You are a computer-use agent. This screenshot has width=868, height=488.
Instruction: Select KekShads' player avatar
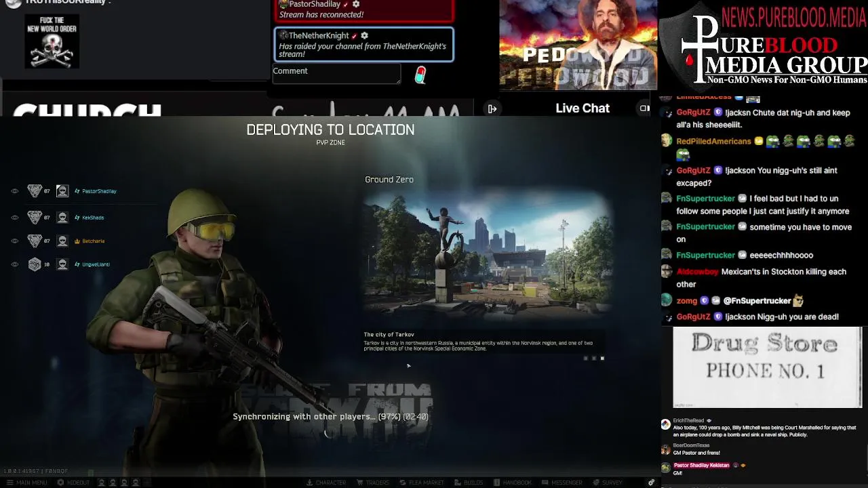coord(62,218)
